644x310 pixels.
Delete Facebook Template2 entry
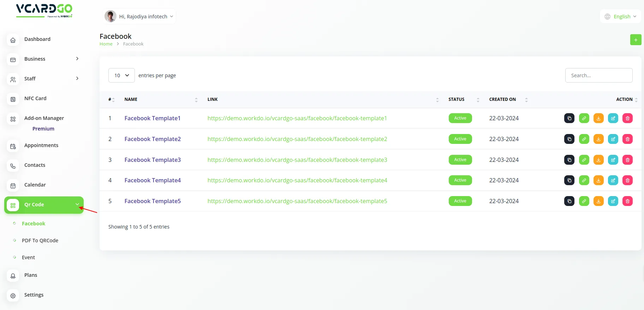(627, 139)
